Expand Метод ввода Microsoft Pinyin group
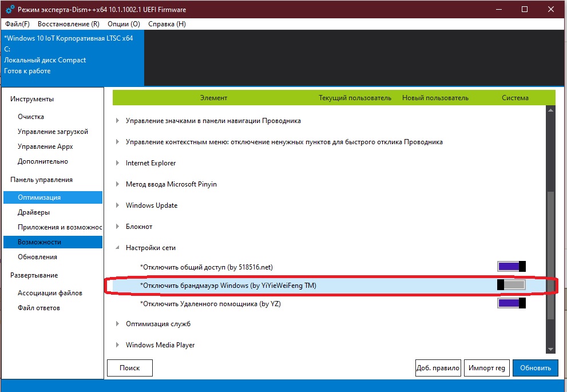This screenshot has width=567, height=392. pyautogui.click(x=117, y=184)
